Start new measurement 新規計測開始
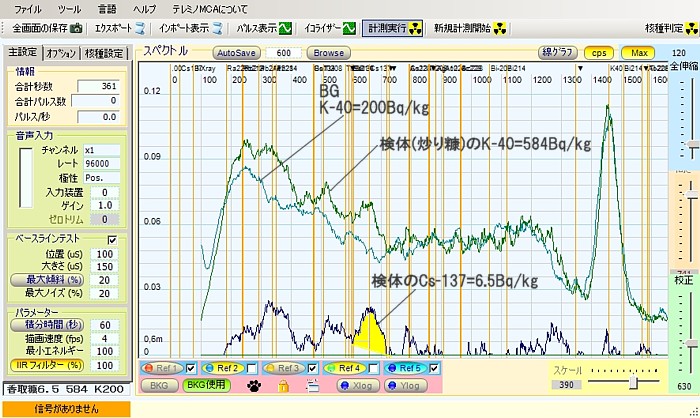 (470, 29)
